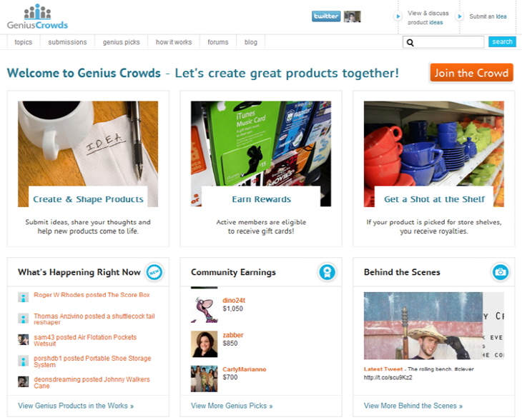The image size is (522, 420).
Task: Click the magnifier icon in search box
Action: tap(410, 43)
